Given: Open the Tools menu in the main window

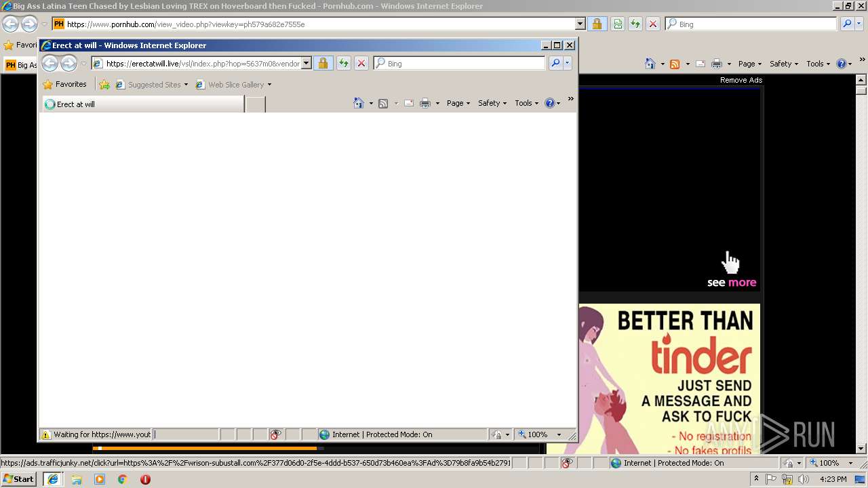Looking at the screenshot, I should (x=818, y=64).
